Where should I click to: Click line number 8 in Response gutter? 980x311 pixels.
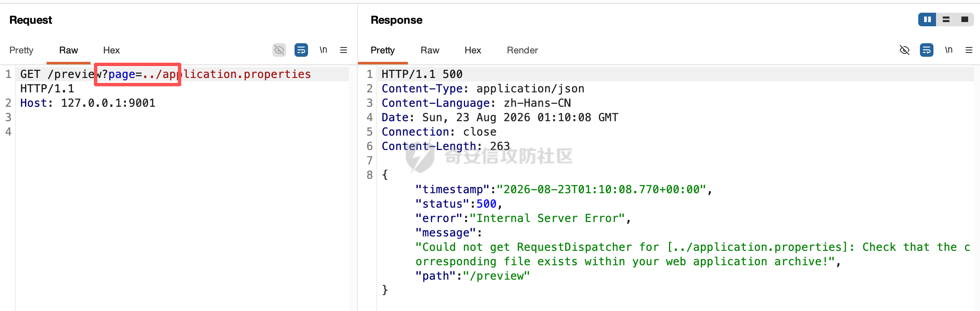[369, 175]
